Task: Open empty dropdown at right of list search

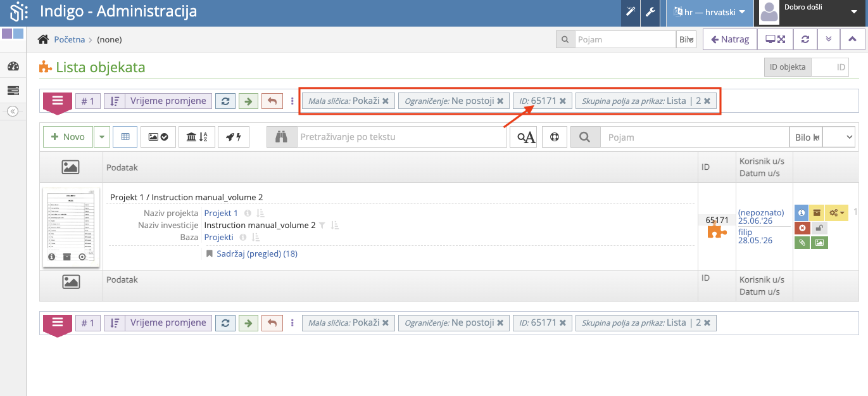Action: (x=839, y=137)
